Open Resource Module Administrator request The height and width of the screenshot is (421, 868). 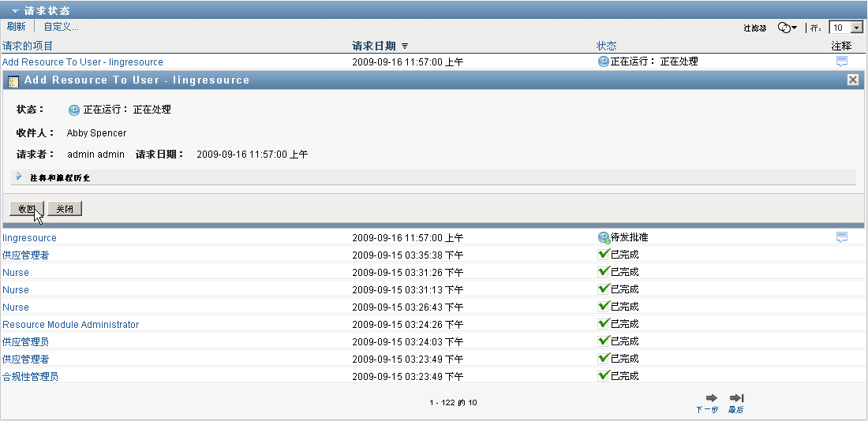pyautogui.click(x=71, y=325)
